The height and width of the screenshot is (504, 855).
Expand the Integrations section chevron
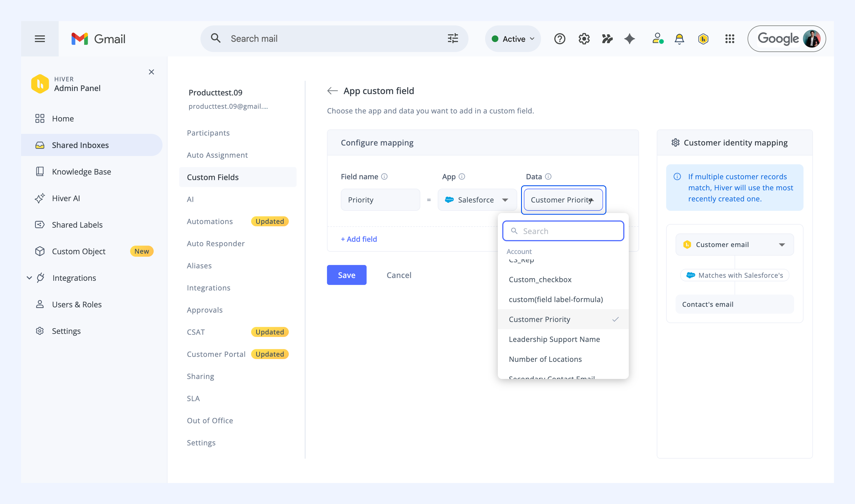click(29, 278)
